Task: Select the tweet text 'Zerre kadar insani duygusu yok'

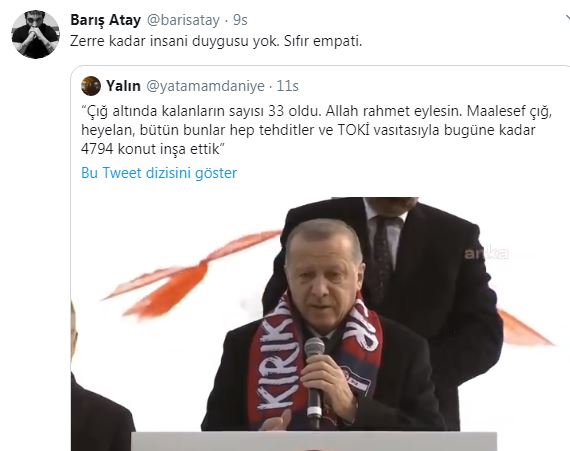Action: tap(174, 41)
